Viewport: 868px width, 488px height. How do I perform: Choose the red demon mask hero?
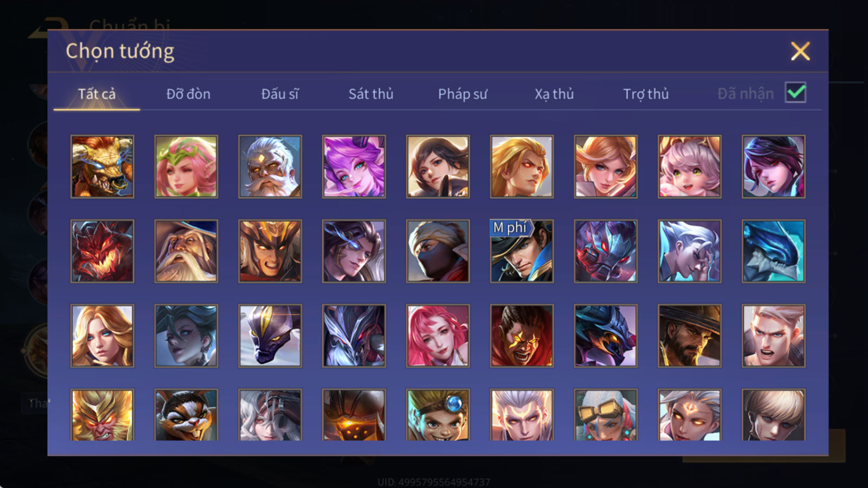(x=102, y=251)
